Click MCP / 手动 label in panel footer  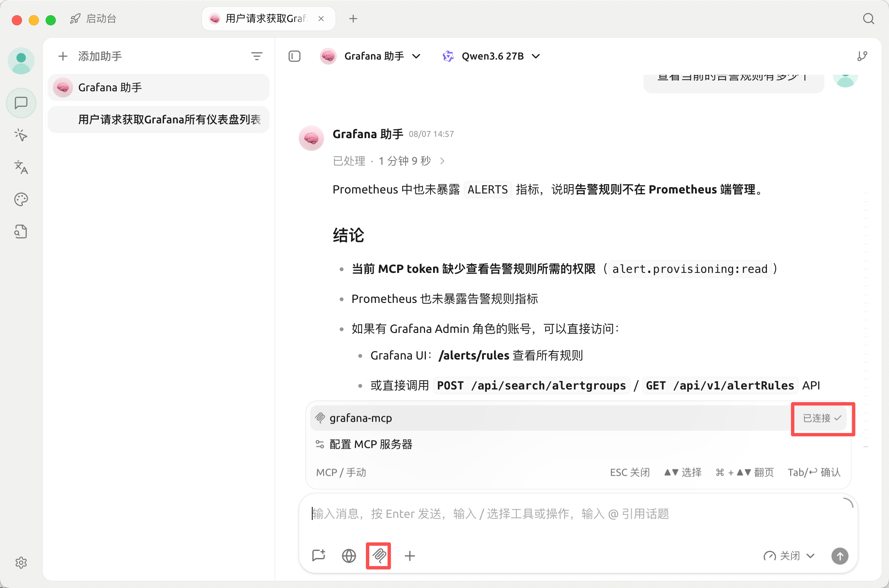[341, 472]
